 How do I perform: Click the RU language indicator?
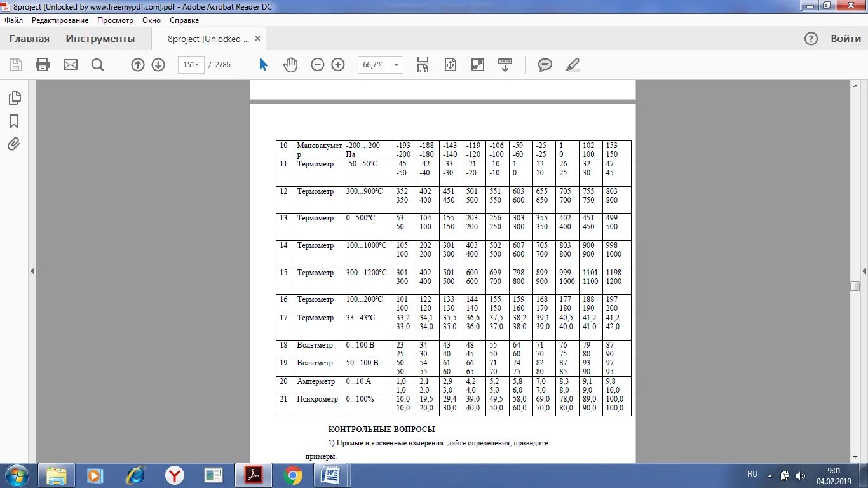pos(752,475)
